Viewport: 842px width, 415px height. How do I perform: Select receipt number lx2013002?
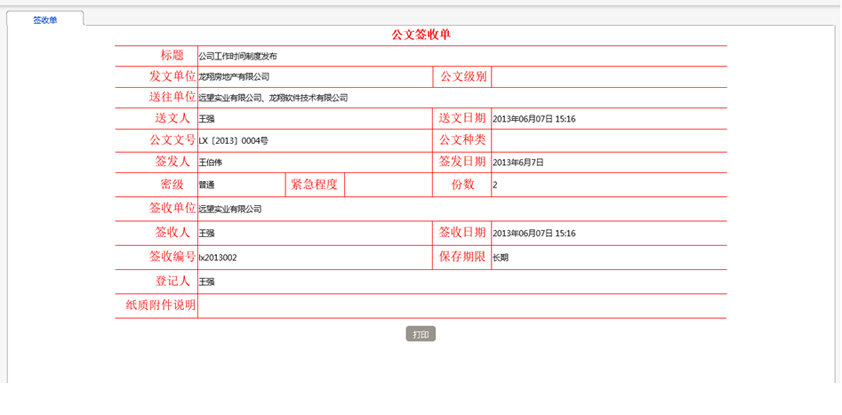(217, 258)
